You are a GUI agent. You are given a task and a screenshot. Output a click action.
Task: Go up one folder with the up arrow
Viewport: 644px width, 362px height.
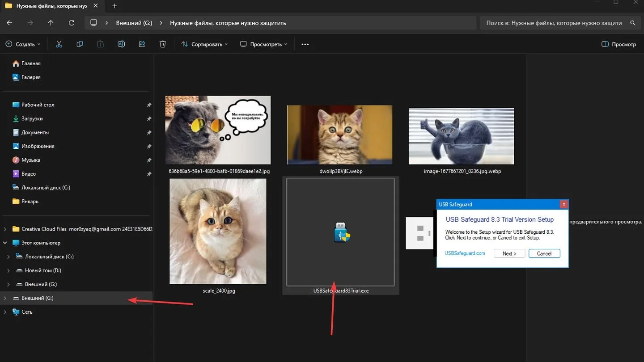coord(51,23)
